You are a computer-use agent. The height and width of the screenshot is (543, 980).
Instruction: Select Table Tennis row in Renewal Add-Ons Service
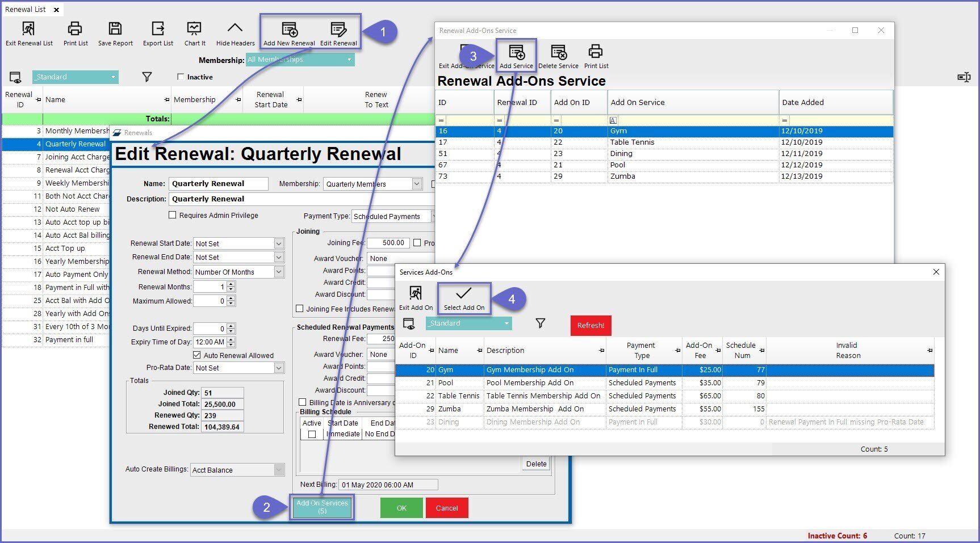[664, 142]
